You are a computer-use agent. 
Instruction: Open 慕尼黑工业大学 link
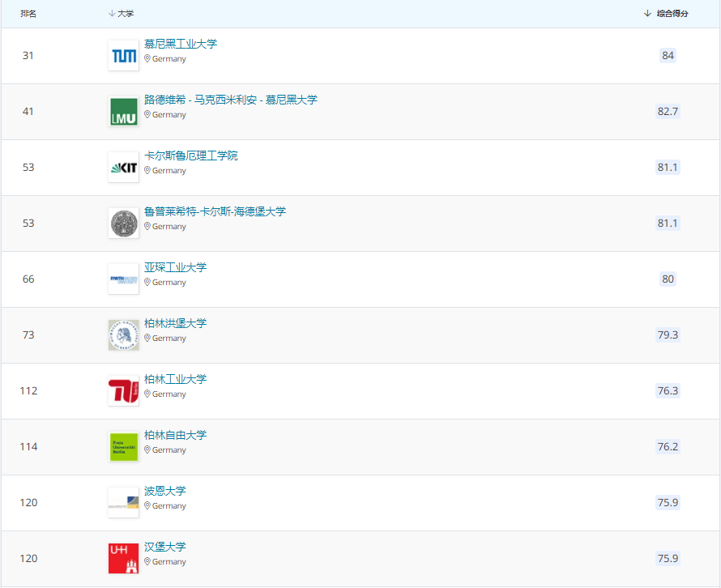pyautogui.click(x=181, y=44)
